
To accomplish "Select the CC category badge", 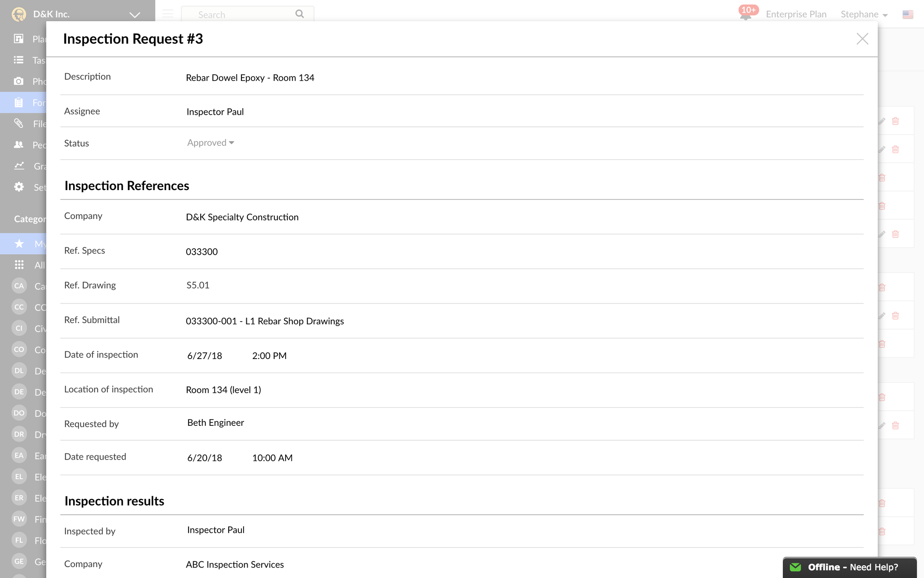I will [x=19, y=307].
